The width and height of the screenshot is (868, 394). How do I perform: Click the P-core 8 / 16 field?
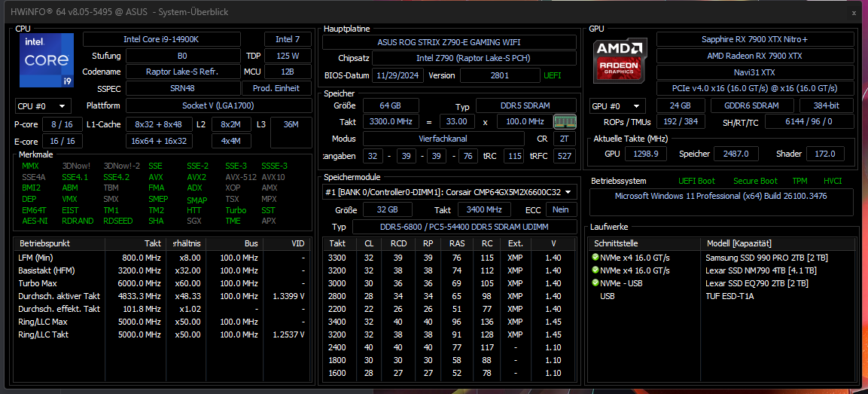(x=62, y=125)
